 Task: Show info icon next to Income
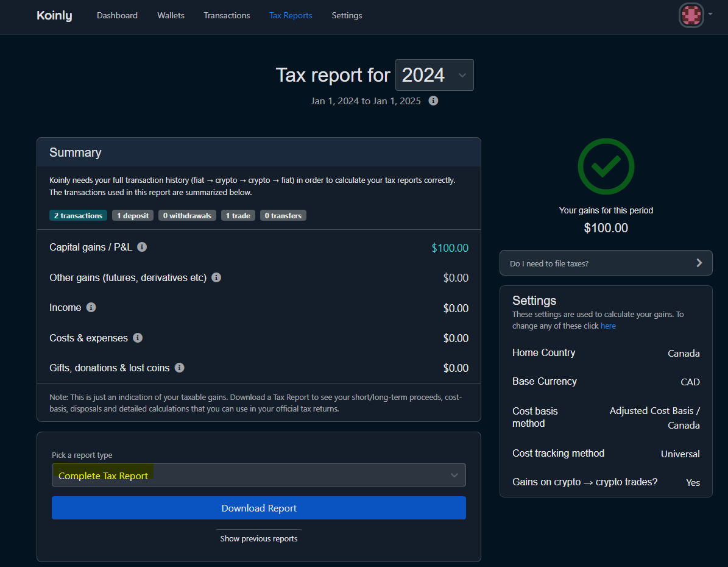pyautogui.click(x=91, y=307)
